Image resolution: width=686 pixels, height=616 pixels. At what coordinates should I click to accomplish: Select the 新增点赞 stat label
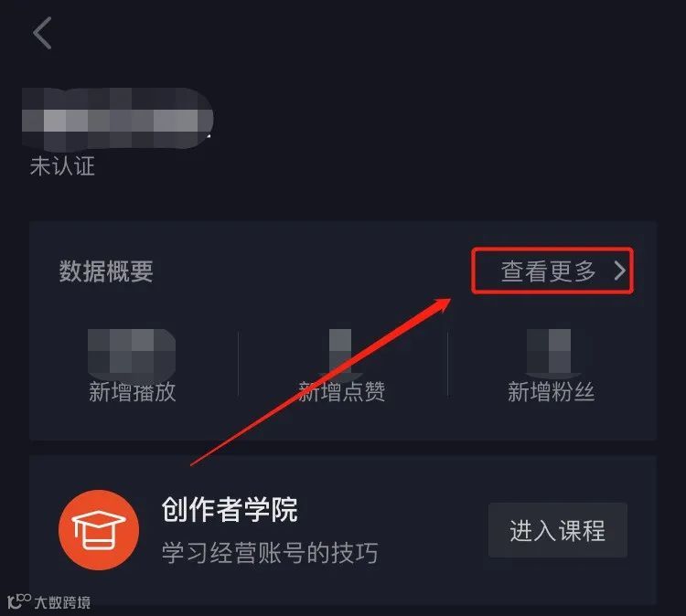point(342,392)
